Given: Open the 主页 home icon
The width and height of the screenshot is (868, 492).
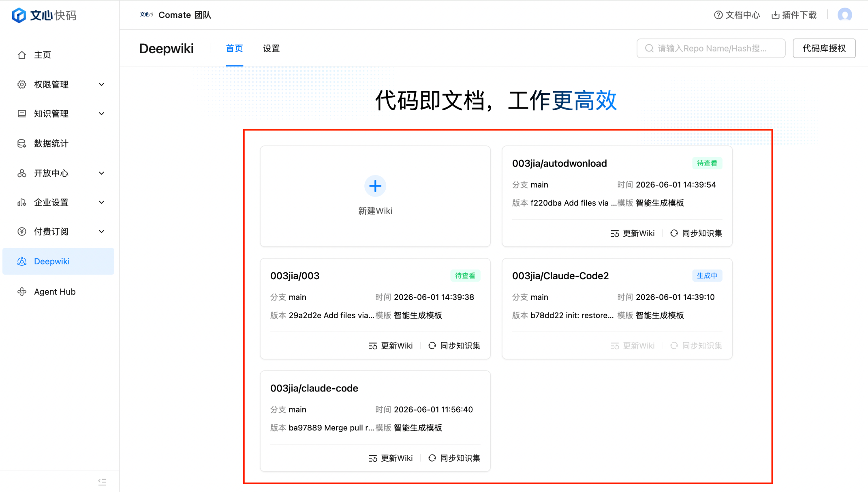Looking at the screenshot, I should pyautogui.click(x=22, y=55).
